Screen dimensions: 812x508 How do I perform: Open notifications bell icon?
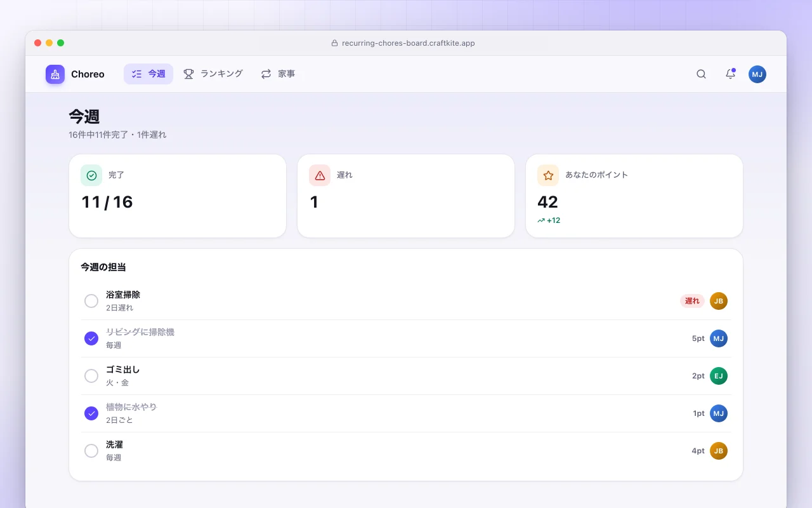pyautogui.click(x=730, y=74)
